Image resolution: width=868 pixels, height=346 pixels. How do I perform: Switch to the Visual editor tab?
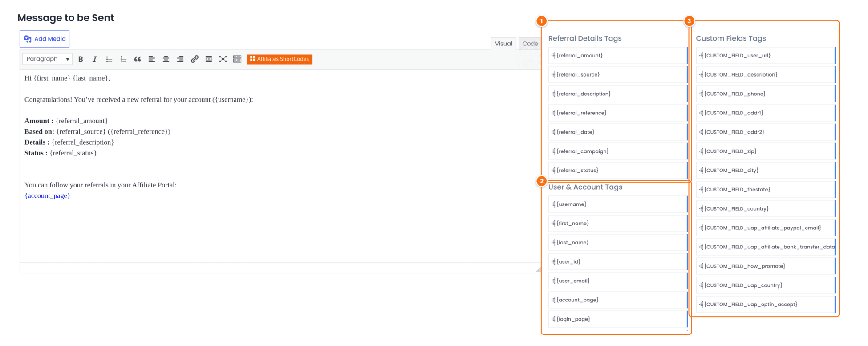[x=503, y=44]
